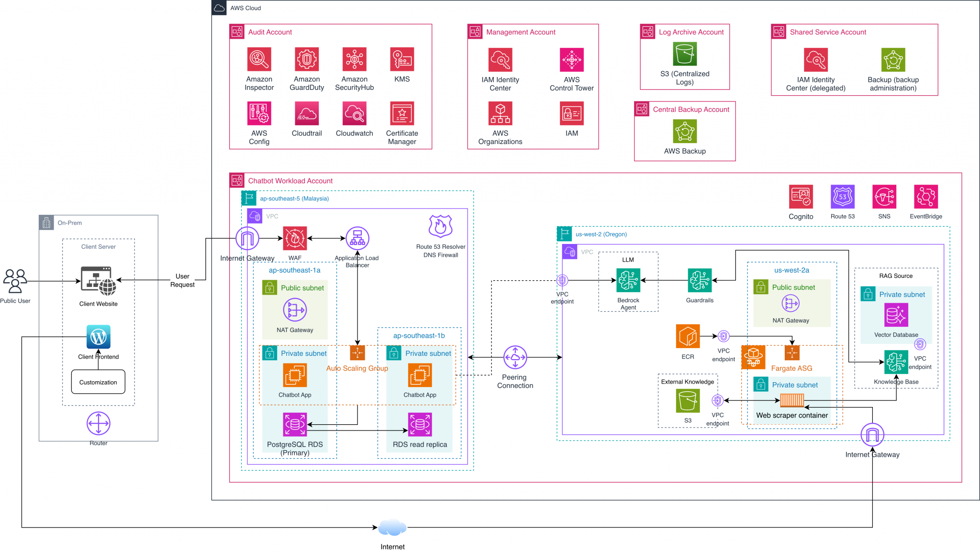Select the ECR container registry icon
Image resolution: width=980 pixels, height=551 pixels.
688,336
